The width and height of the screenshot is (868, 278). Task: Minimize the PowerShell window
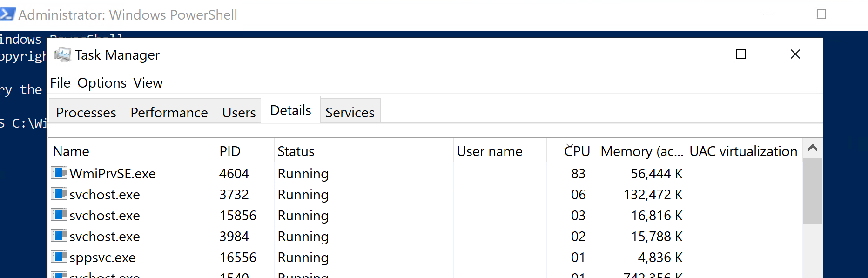768,14
